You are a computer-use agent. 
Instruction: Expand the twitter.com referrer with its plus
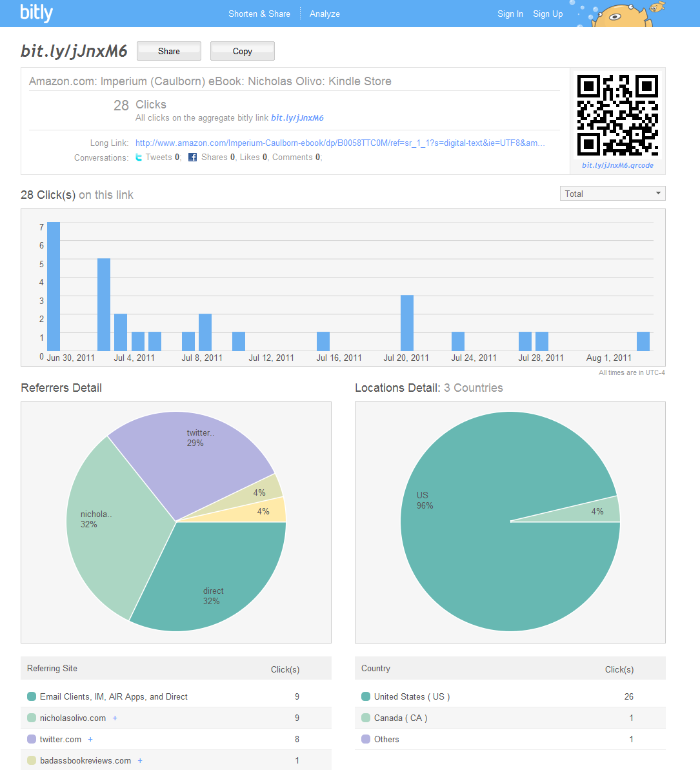click(90, 739)
